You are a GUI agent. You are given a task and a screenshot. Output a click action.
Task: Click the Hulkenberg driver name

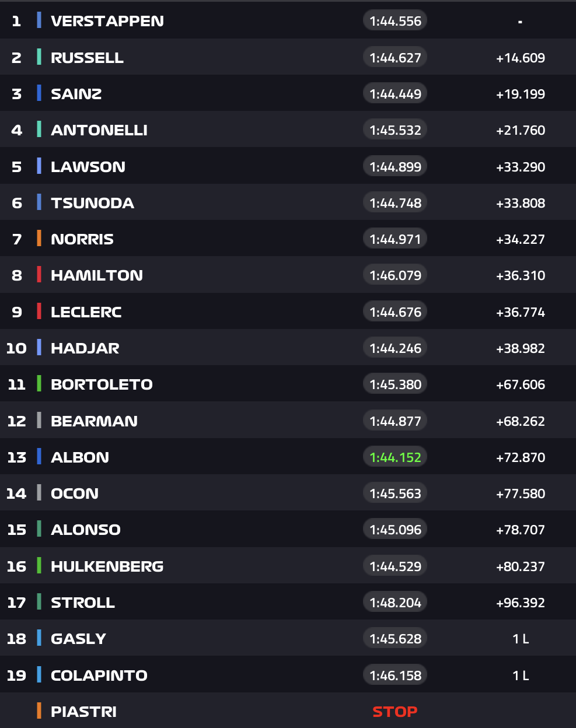point(107,566)
